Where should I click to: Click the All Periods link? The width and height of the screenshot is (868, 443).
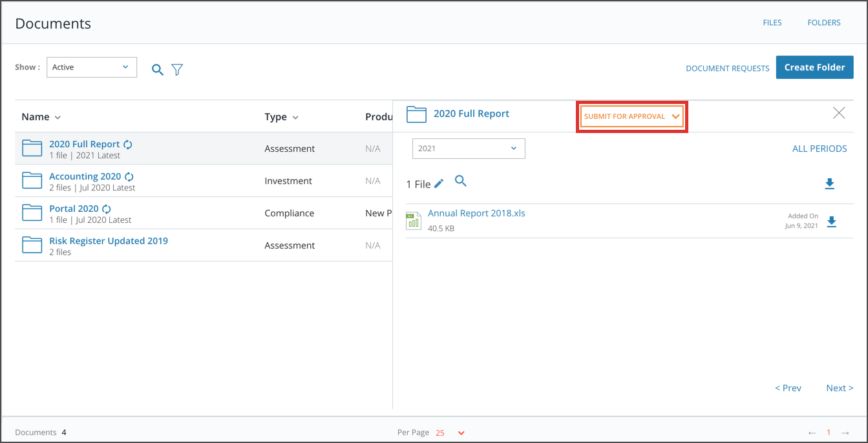click(x=820, y=149)
